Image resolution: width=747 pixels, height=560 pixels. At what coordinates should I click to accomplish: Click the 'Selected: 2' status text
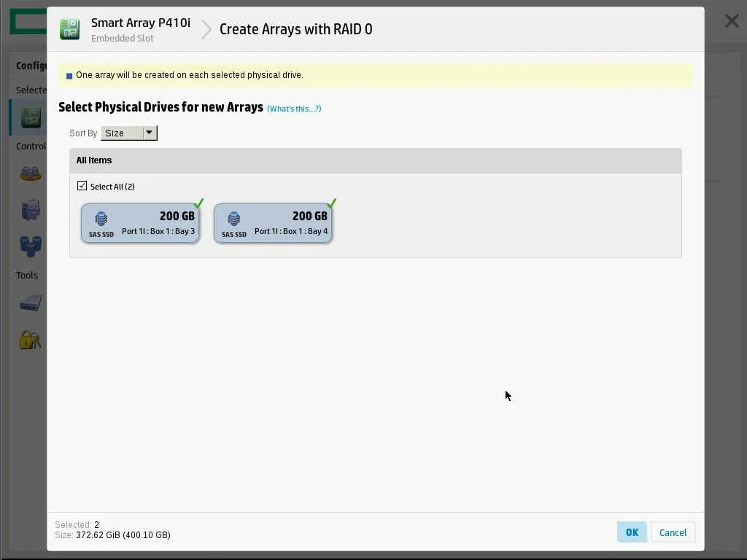point(77,525)
